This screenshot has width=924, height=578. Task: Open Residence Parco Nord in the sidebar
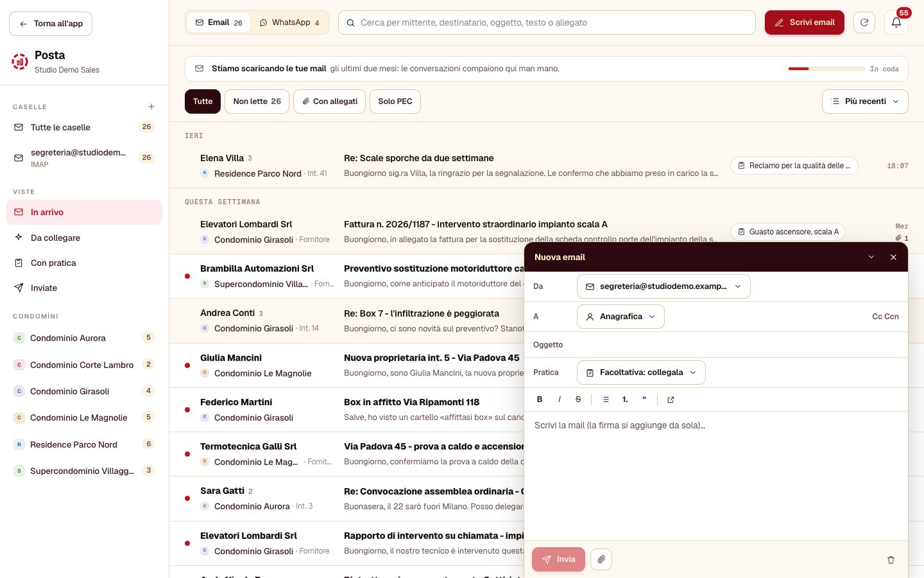coord(84,444)
